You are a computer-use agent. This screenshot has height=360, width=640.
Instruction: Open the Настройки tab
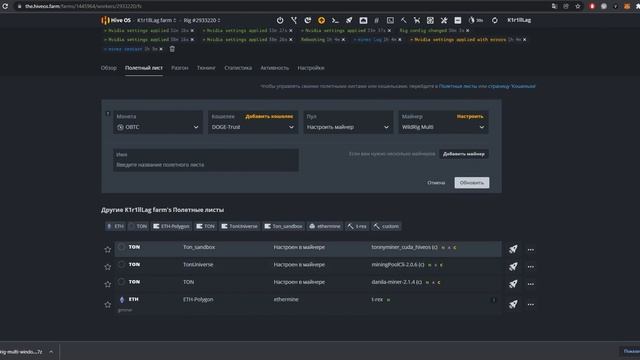311,68
